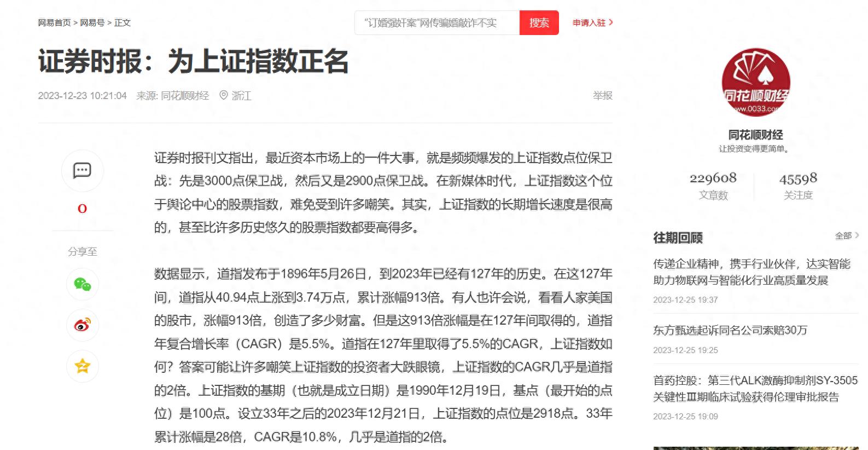Click 关注度 label
The image size is (868, 450).
[798, 195]
